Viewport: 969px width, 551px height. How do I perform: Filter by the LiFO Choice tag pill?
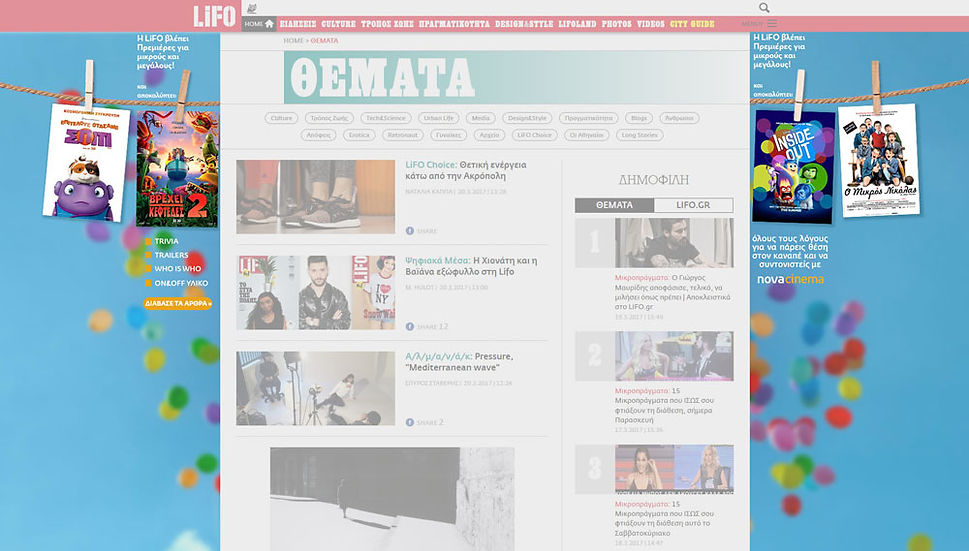535,135
